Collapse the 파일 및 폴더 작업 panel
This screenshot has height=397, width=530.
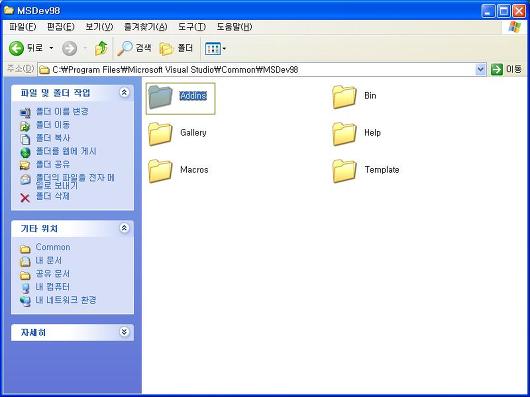click(124, 93)
